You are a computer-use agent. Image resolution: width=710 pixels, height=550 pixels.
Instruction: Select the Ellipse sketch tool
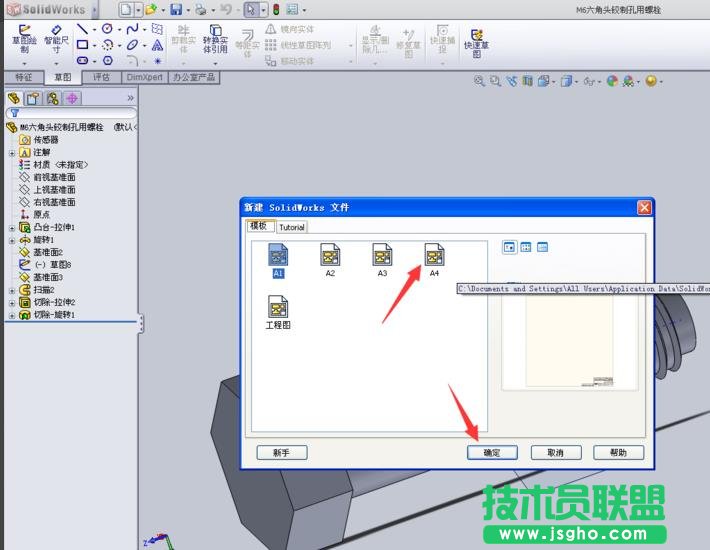pyautogui.click(x=132, y=45)
